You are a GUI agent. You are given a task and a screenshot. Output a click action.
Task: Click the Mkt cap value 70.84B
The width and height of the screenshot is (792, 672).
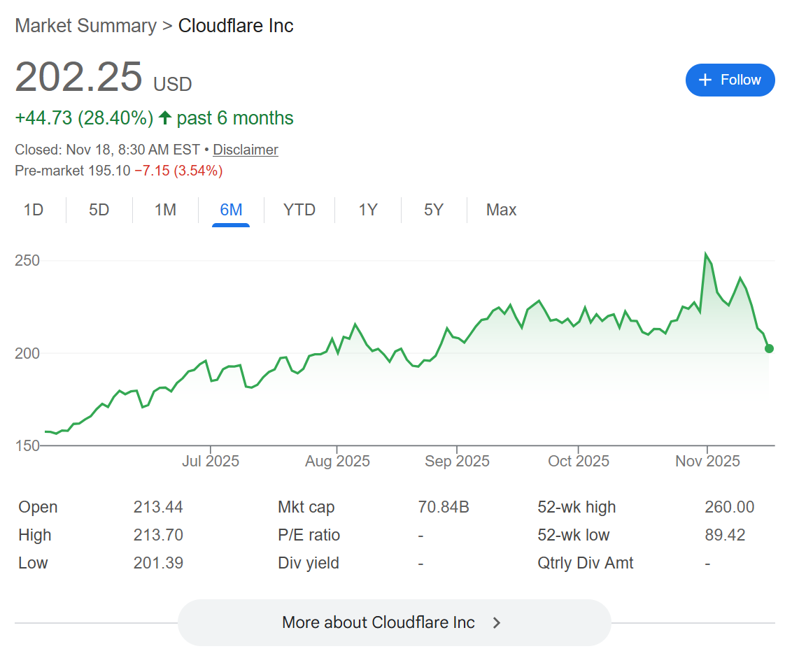pyautogui.click(x=444, y=507)
